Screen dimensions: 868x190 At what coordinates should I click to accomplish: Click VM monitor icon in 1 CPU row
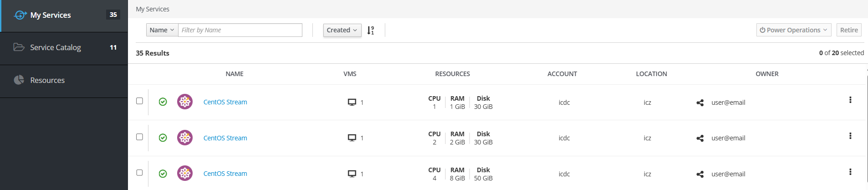pyautogui.click(x=352, y=103)
